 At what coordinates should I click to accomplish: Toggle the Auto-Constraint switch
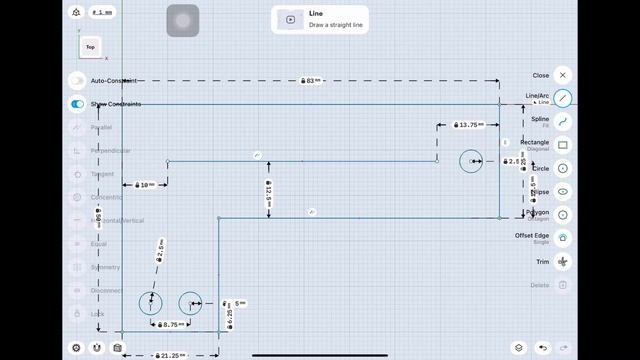pos(77,81)
